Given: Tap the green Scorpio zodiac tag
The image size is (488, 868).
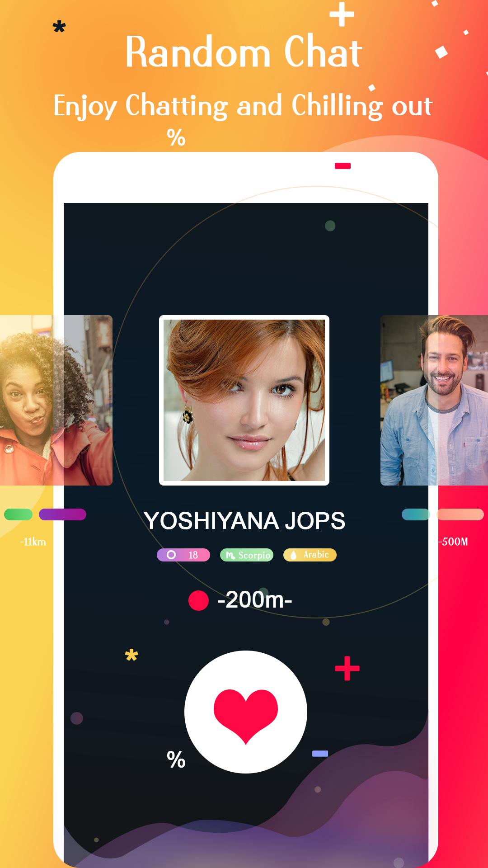Looking at the screenshot, I should point(247,555).
